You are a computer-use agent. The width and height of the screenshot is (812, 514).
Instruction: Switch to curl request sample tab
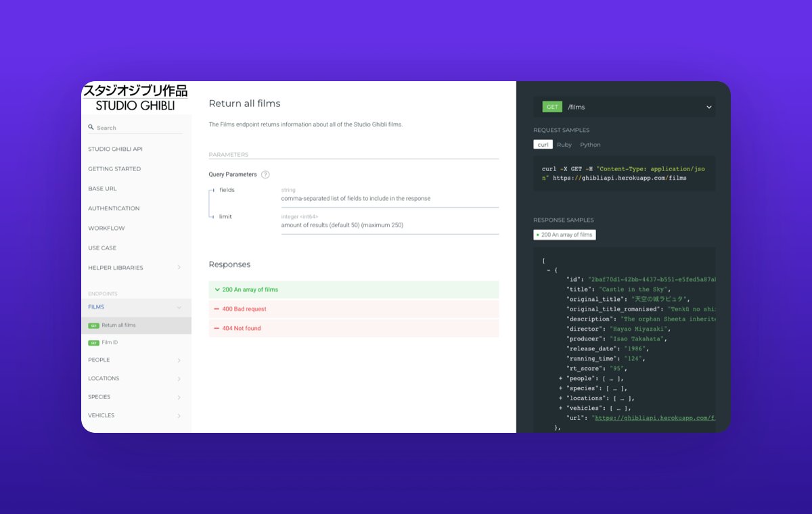(x=543, y=145)
